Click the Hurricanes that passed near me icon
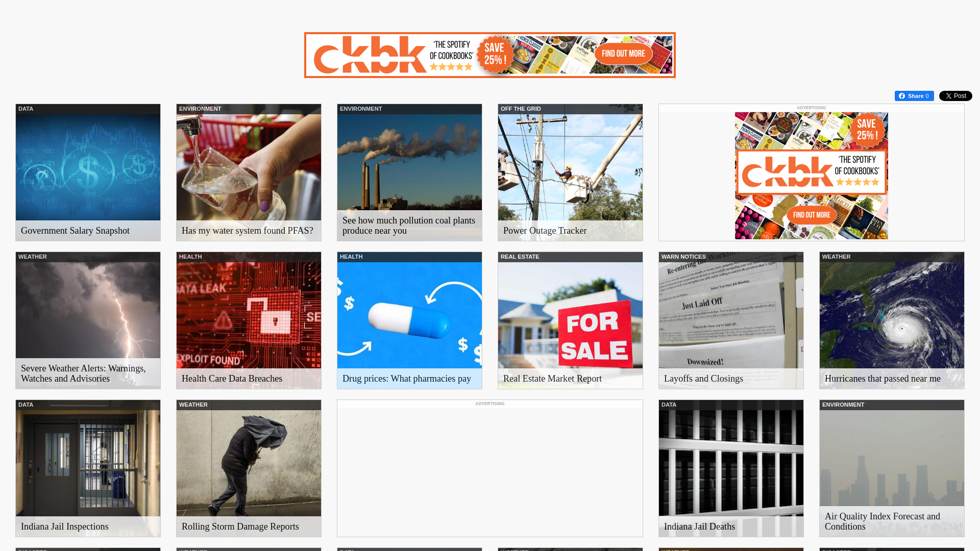The width and height of the screenshot is (980, 551). tap(891, 320)
